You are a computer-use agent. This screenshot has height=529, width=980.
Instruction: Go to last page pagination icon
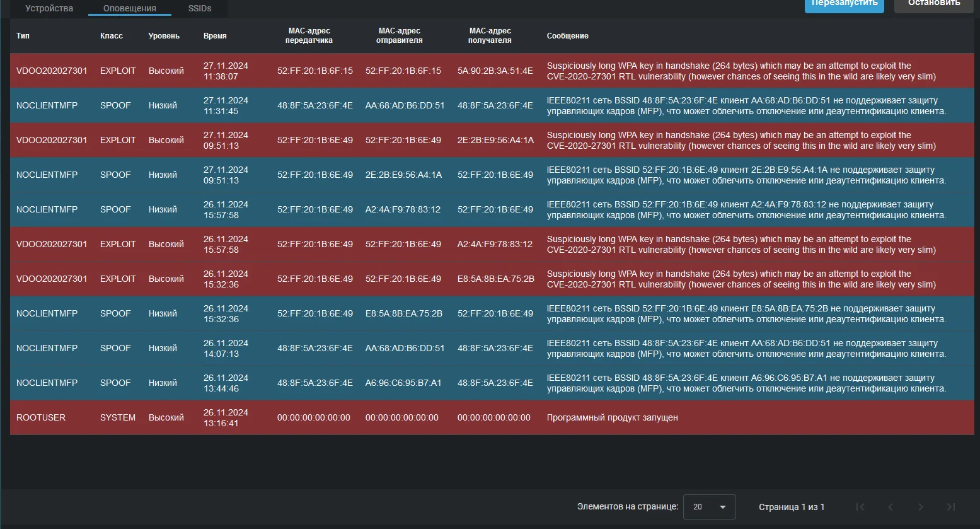coord(951,507)
